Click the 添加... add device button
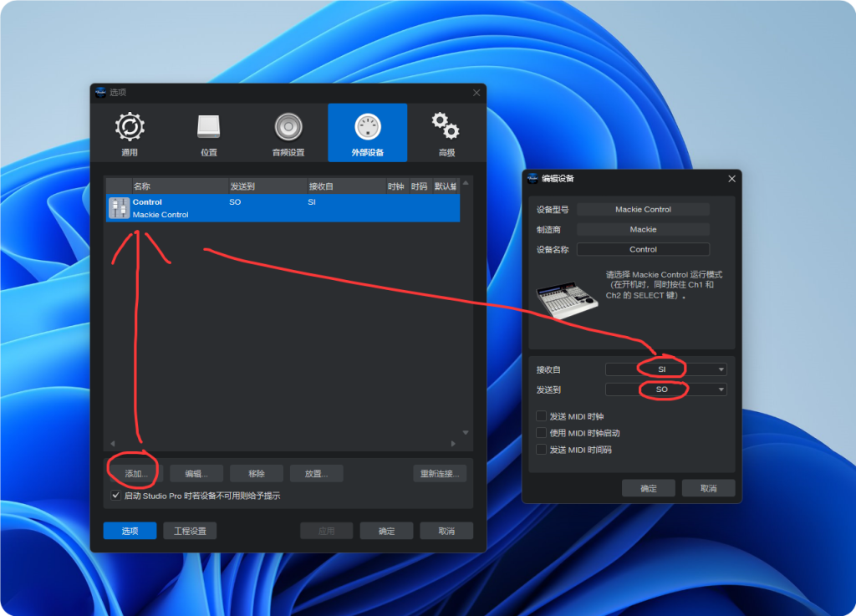Viewport: 856px width, 616px height. click(136, 474)
